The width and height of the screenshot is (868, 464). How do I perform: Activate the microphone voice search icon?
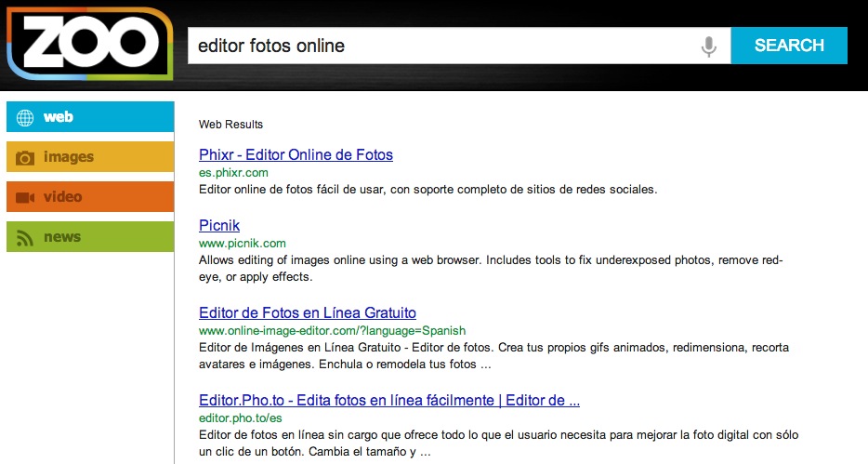tap(709, 46)
